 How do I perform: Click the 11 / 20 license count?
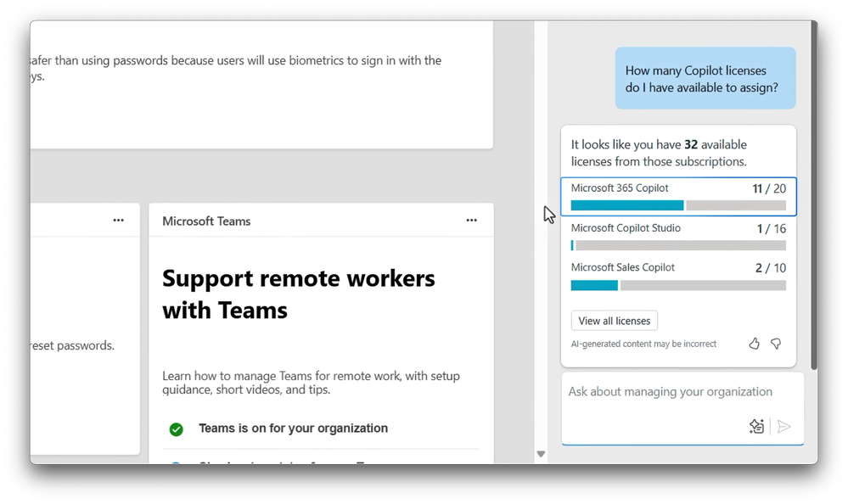tap(769, 188)
